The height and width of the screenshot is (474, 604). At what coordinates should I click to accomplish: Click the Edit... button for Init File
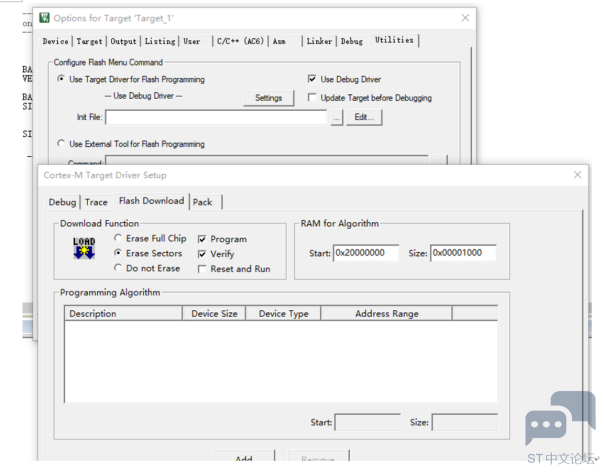click(x=364, y=117)
